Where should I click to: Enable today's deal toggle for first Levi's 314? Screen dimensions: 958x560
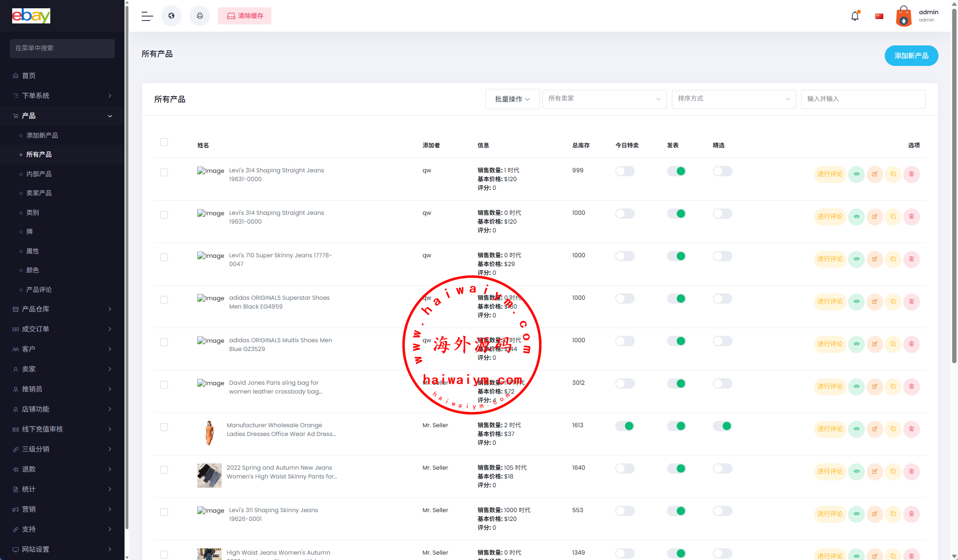[x=625, y=171]
